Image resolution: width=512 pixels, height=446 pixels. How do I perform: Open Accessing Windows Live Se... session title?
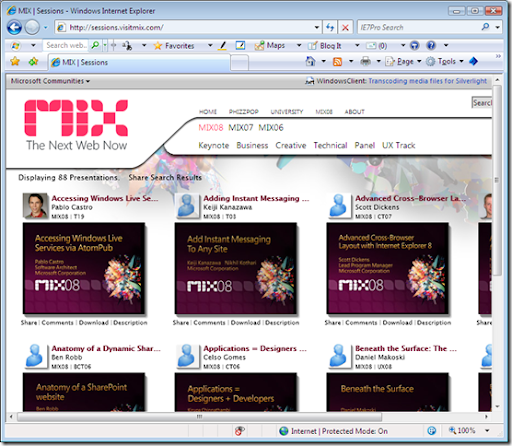pos(105,198)
